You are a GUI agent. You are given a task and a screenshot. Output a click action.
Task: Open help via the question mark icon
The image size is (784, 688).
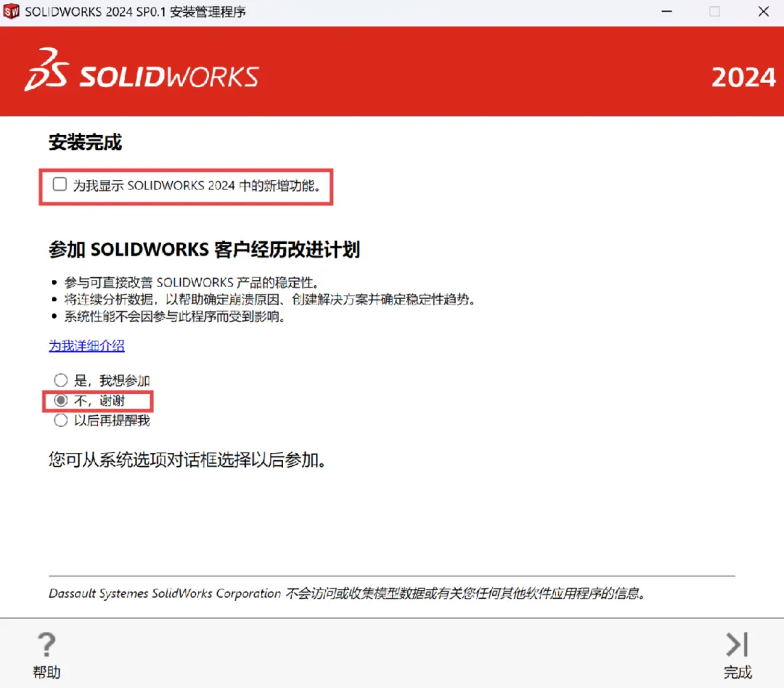(46, 644)
